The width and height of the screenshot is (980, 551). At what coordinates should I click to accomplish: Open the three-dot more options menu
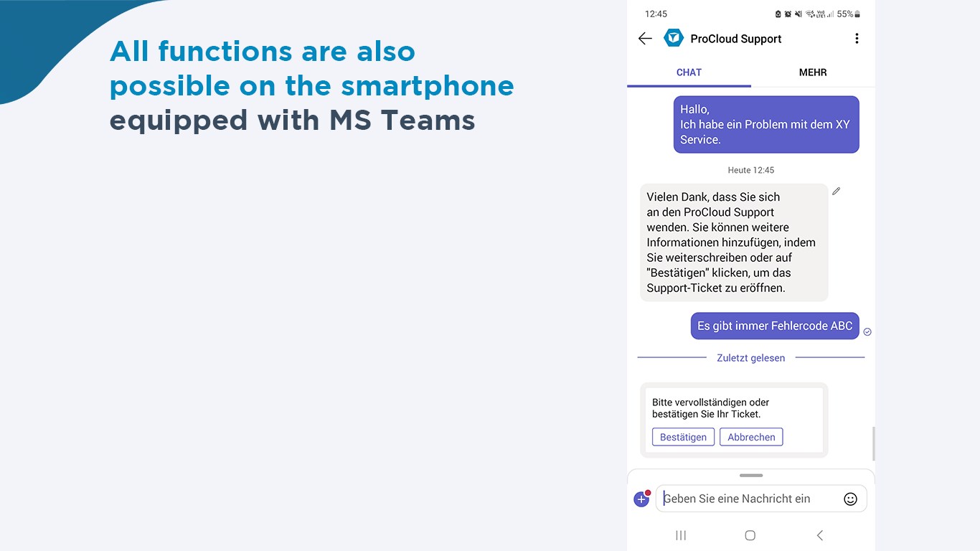(857, 39)
